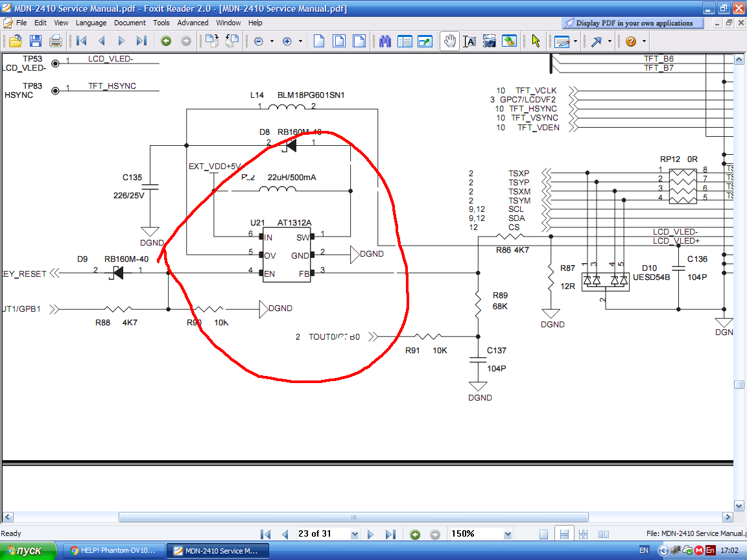This screenshot has height=560, width=747.
Task: Enable single page layout in status bar
Action: tap(544, 534)
